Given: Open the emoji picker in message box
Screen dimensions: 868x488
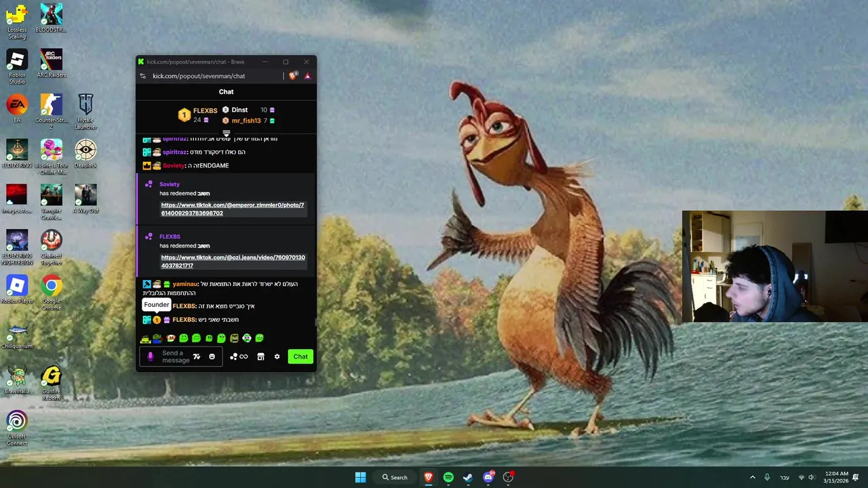Looking at the screenshot, I should tap(212, 357).
